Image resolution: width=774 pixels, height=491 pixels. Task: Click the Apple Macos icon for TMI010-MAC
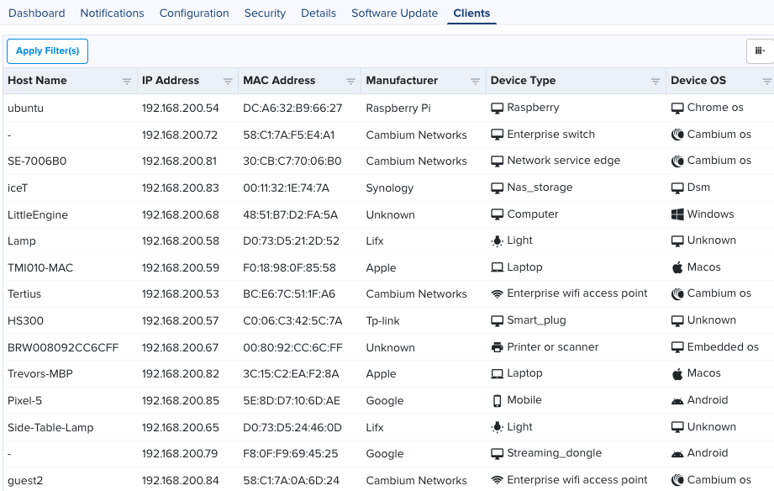coord(677,267)
